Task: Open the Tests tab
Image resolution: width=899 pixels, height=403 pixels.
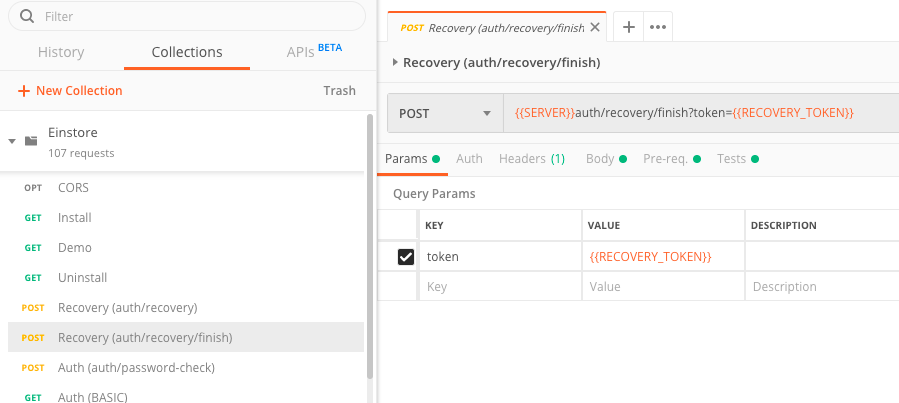Action: click(x=738, y=159)
